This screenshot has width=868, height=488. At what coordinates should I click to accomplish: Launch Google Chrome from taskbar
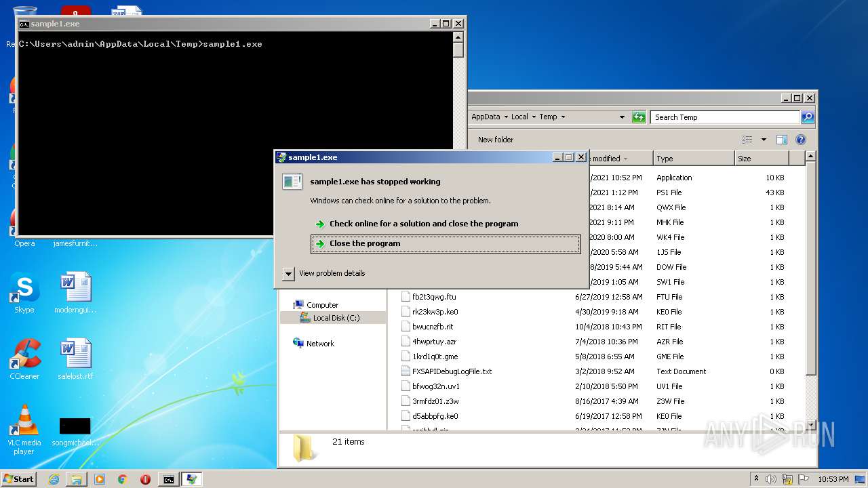[x=122, y=479]
